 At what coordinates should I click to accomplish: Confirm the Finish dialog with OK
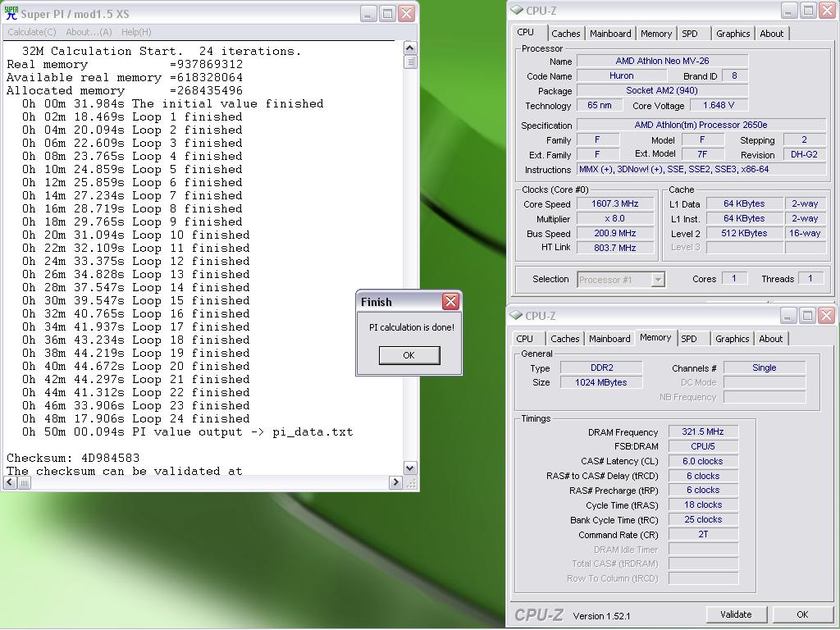click(x=409, y=355)
